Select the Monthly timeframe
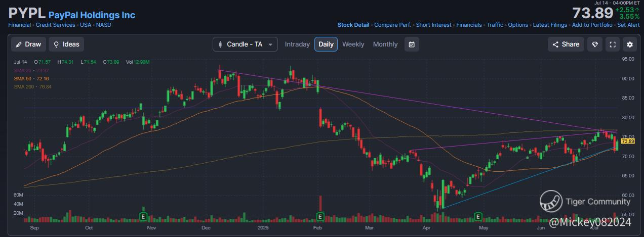644x237 pixels. (x=385, y=44)
